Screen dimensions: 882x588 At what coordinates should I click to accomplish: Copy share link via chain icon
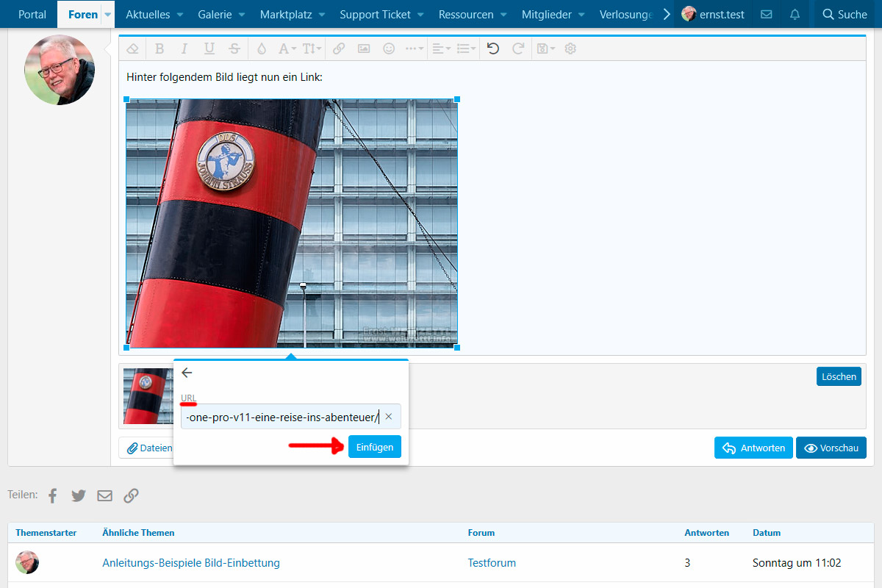[x=131, y=496]
